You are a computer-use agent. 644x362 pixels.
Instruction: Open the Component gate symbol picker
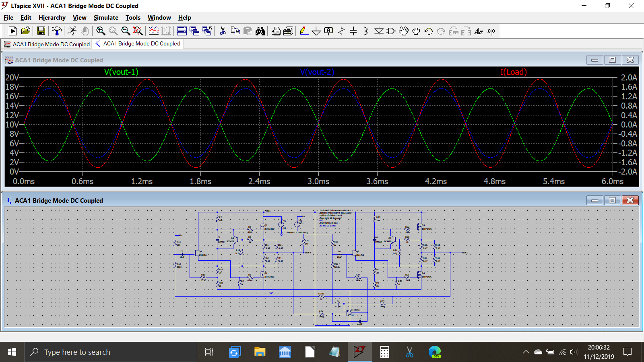pyautogui.click(x=391, y=31)
